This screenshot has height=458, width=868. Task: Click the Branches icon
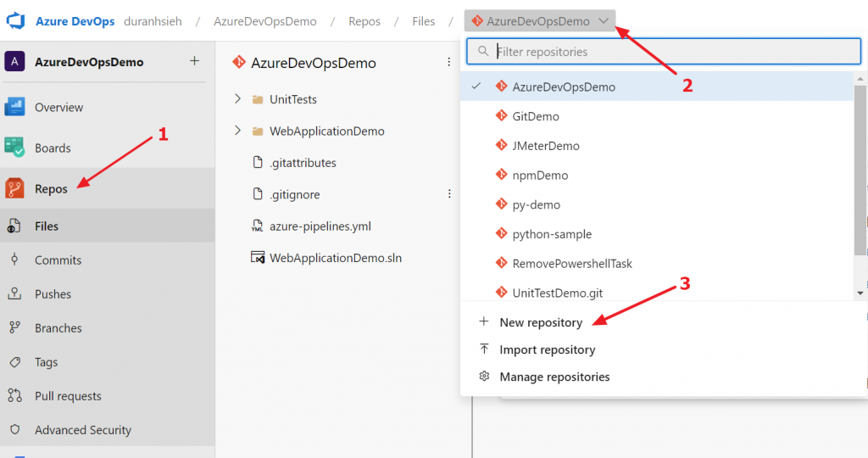coord(14,328)
